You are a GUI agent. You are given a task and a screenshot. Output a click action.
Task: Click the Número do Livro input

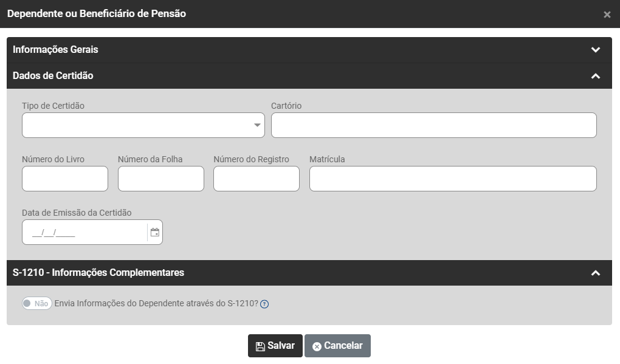click(65, 179)
